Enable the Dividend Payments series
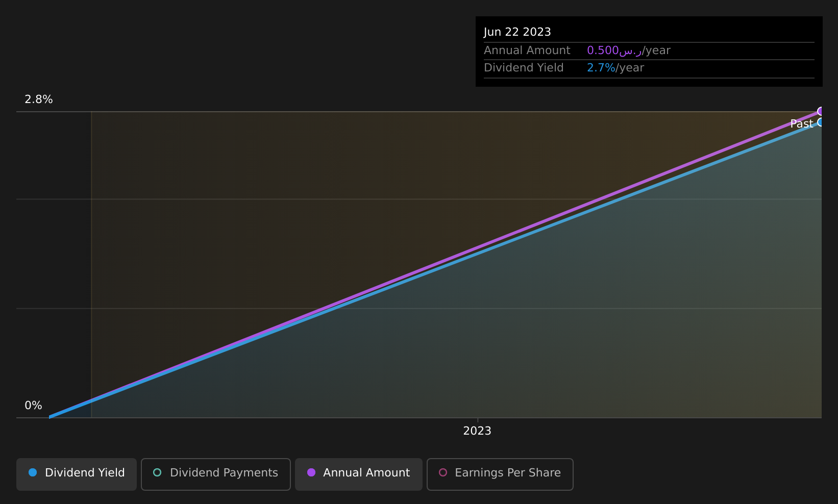Viewport: 838px width, 504px height. 216,474
